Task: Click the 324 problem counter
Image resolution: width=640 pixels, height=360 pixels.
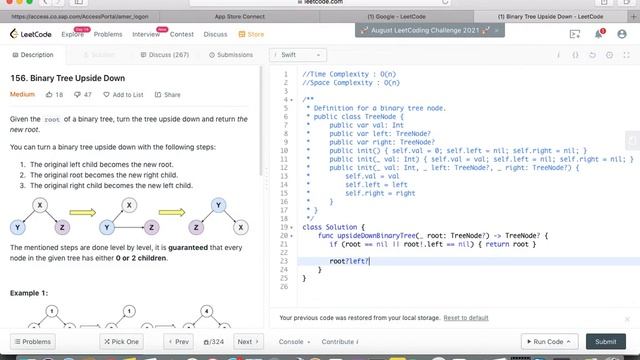Action: 213,342
